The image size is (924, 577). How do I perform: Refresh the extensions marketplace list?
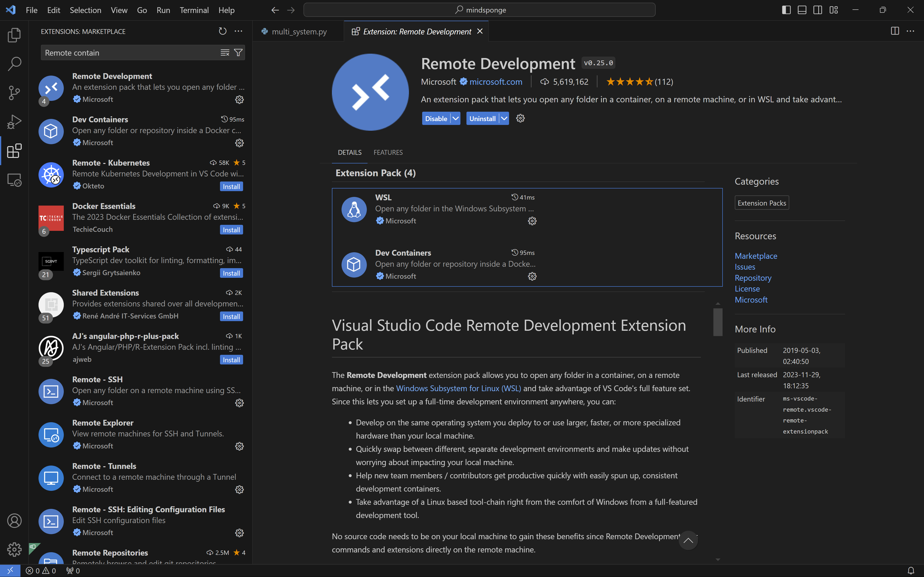[x=222, y=31]
